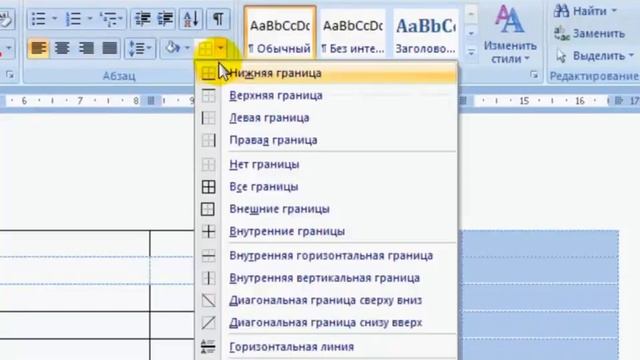Image resolution: width=640 pixels, height=360 pixels.
Task: Open Найти dropdown arrow
Action: click(x=614, y=11)
